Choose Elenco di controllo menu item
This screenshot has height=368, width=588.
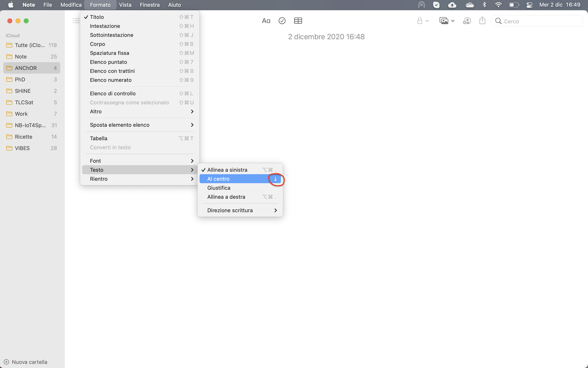(113, 93)
